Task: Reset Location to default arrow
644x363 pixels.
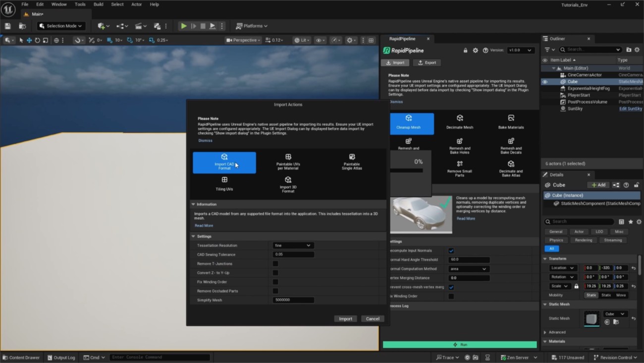Action: click(634, 268)
